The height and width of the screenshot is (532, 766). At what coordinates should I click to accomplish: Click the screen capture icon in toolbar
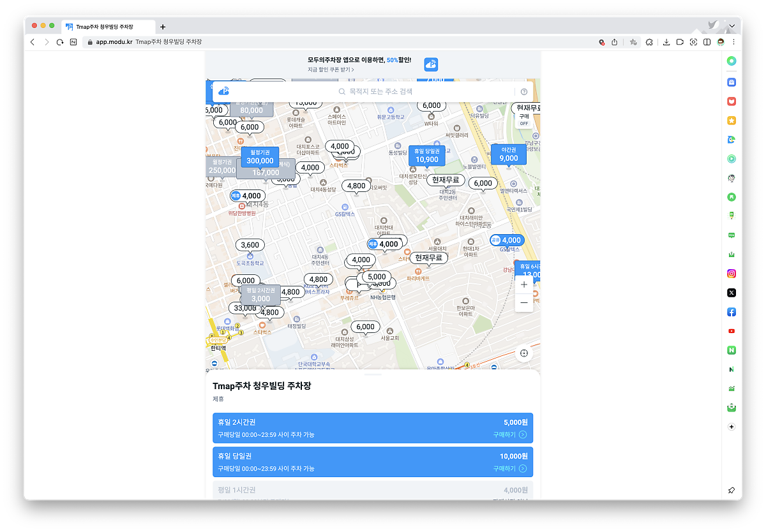tap(693, 42)
